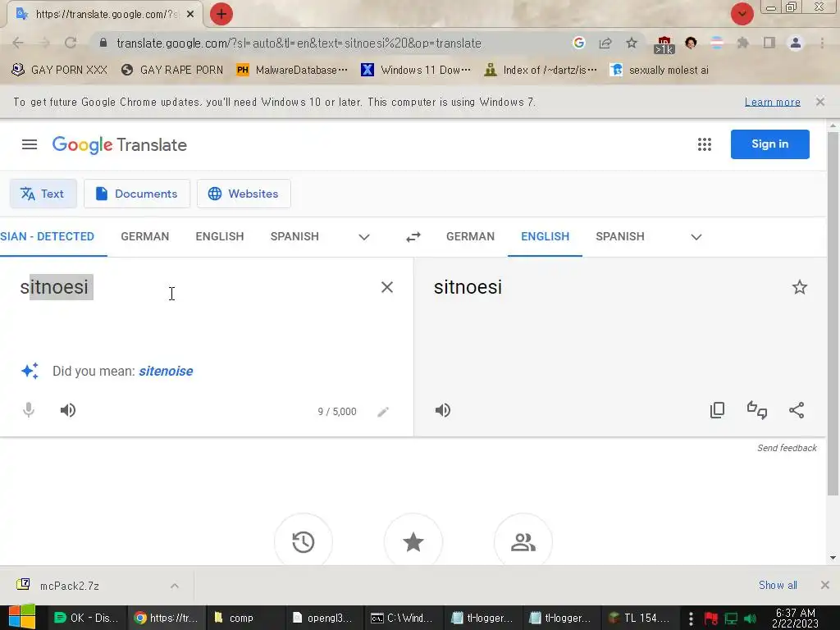Image resolution: width=840 pixels, height=630 pixels.
Task: Open the Google Translate main menu hamburger
Action: click(30, 144)
